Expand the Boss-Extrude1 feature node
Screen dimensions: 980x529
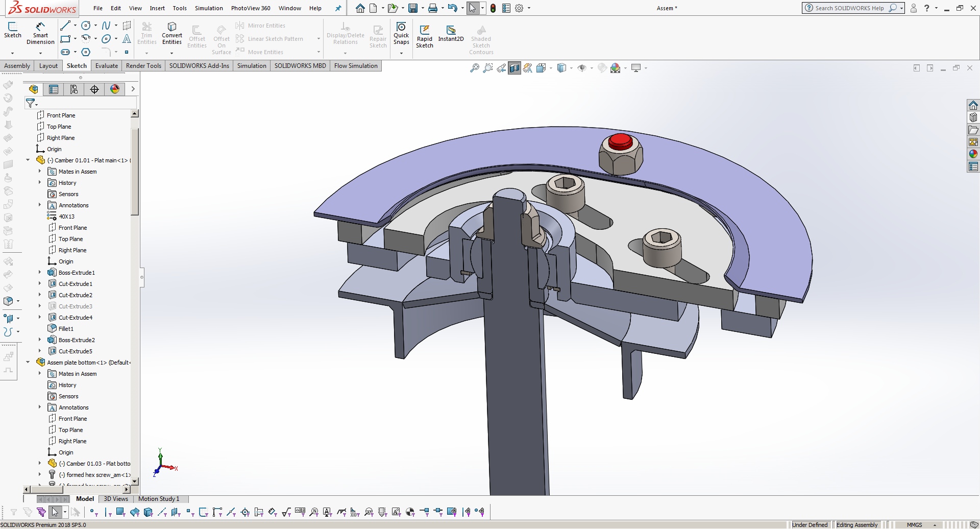coord(40,273)
